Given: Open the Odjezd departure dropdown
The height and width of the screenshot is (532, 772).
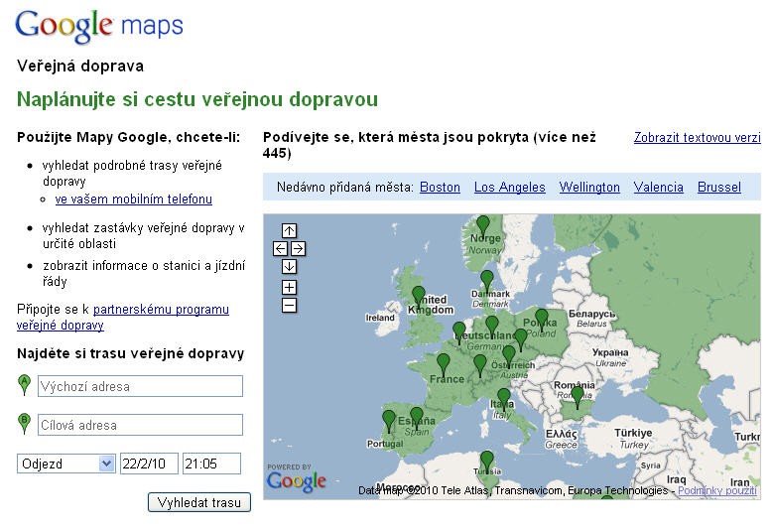Looking at the screenshot, I should [x=65, y=464].
